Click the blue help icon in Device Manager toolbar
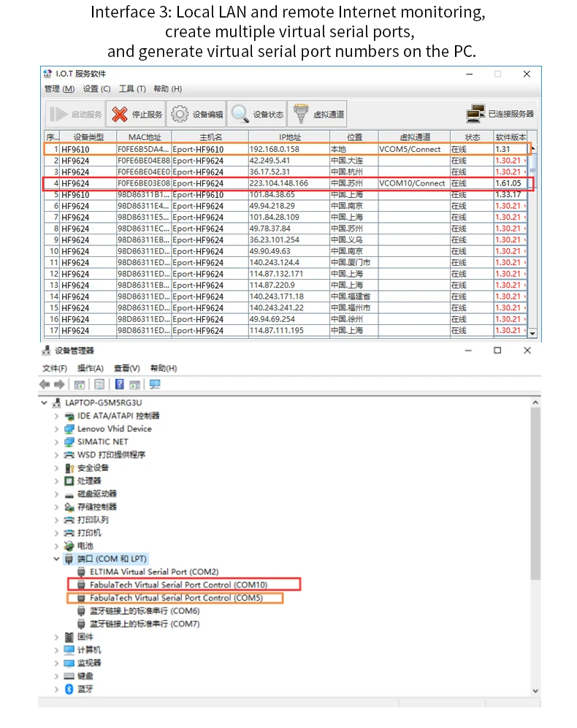The height and width of the screenshot is (728, 577). click(x=119, y=384)
